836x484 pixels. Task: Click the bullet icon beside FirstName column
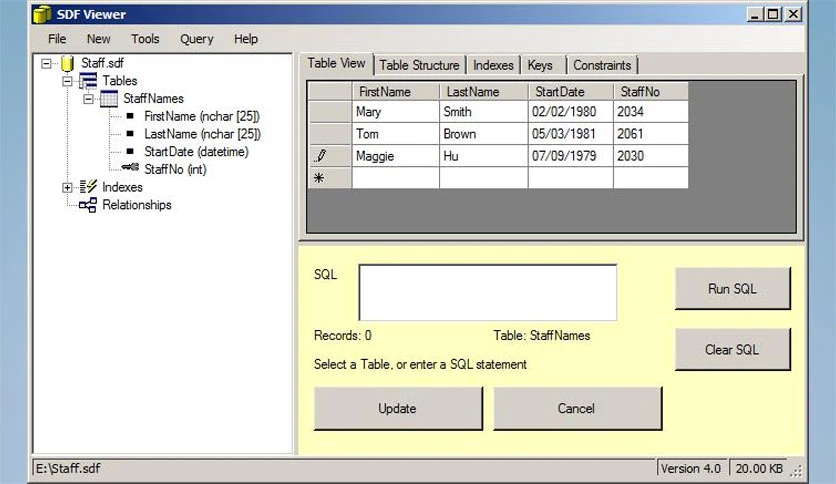(x=130, y=116)
